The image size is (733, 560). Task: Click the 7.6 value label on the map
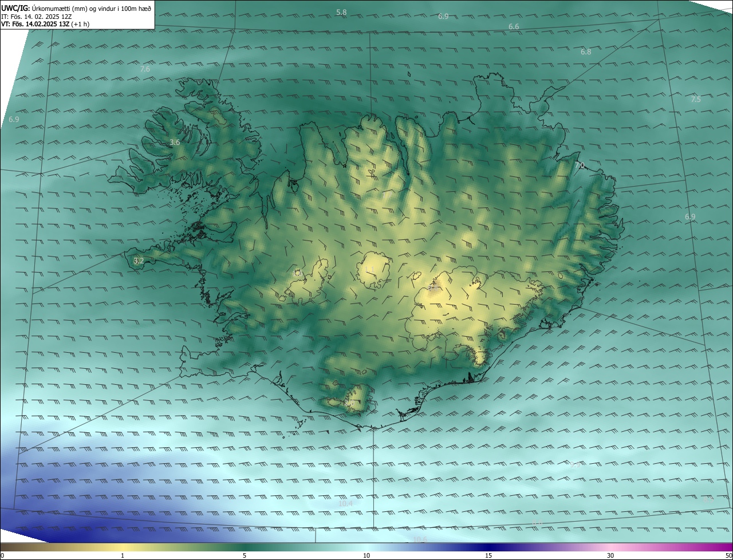point(145,69)
